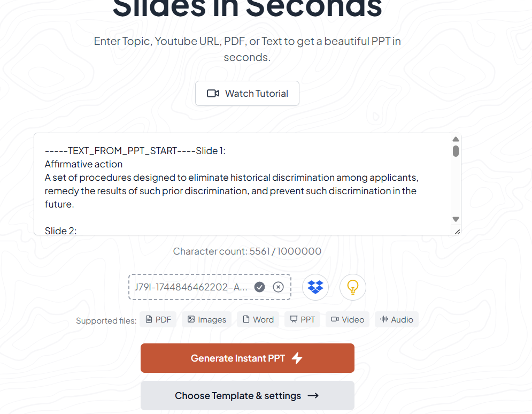This screenshot has height=414, width=532.
Task: Click the checkmark icon on the uploaded file
Action: [259, 287]
